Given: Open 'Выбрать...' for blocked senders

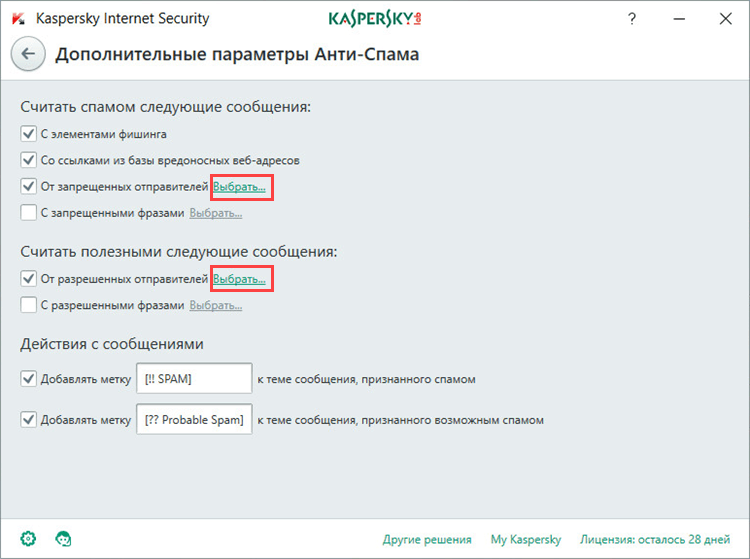Looking at the screenshot, I should coord(239,187).
